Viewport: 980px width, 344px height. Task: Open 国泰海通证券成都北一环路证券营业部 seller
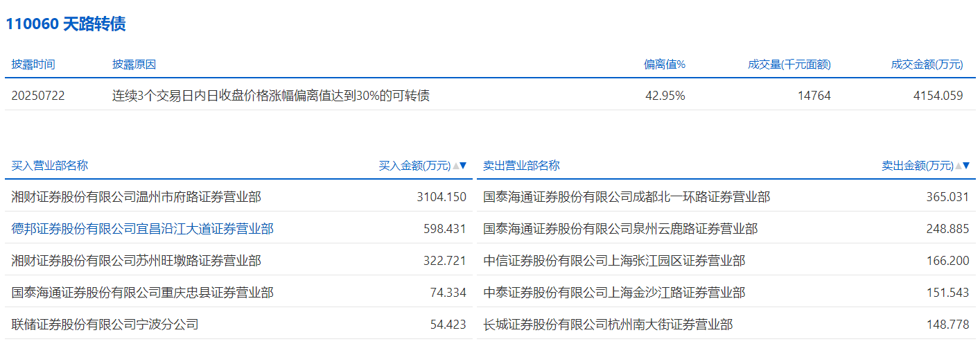click(x=627, y=197)
